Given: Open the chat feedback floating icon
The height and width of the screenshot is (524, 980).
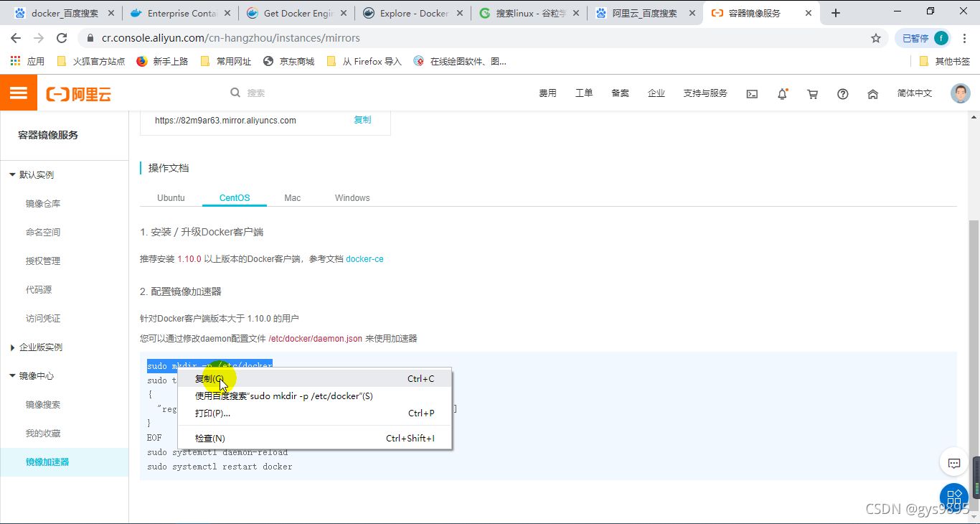Looking at the screenshot, I should (954, 464).
